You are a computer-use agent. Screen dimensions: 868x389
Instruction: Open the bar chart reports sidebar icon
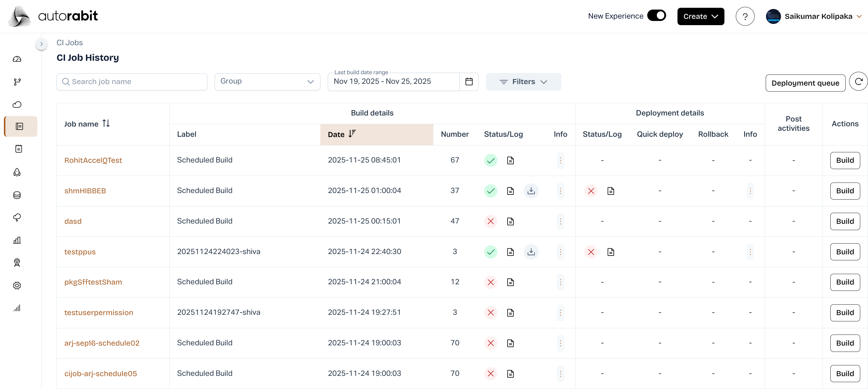[x=17, y=240]
